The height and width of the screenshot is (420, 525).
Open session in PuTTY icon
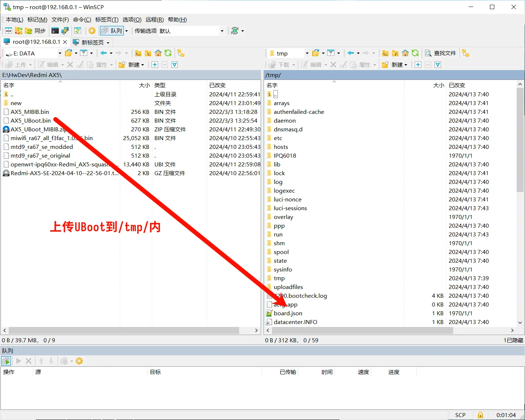[65, 31]
